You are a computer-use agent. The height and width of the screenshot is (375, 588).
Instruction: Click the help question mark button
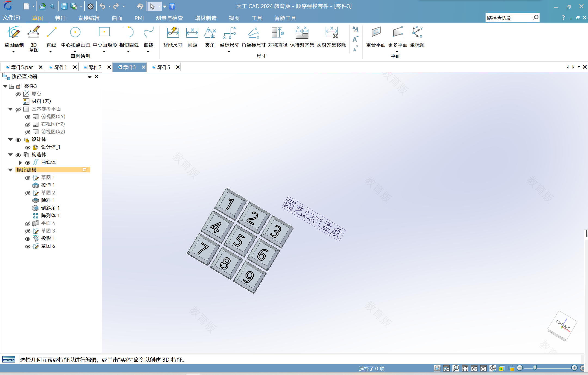(x=563, y=18)
